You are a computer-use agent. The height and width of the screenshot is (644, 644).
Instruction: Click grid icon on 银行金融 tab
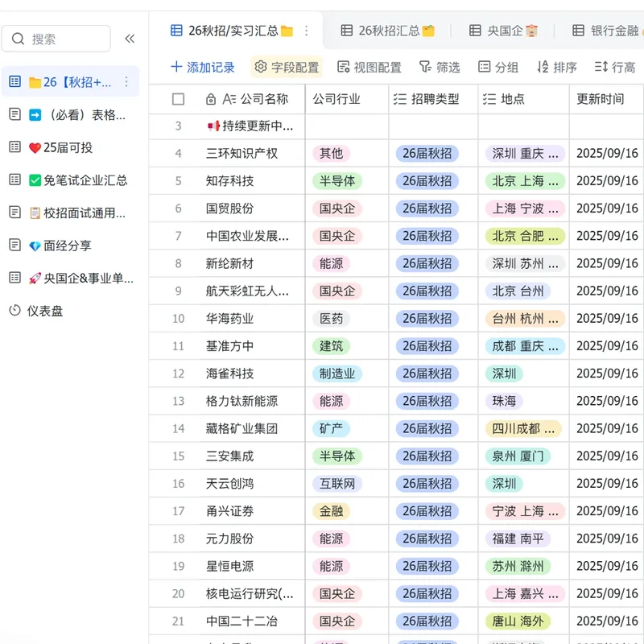(578, 31)
